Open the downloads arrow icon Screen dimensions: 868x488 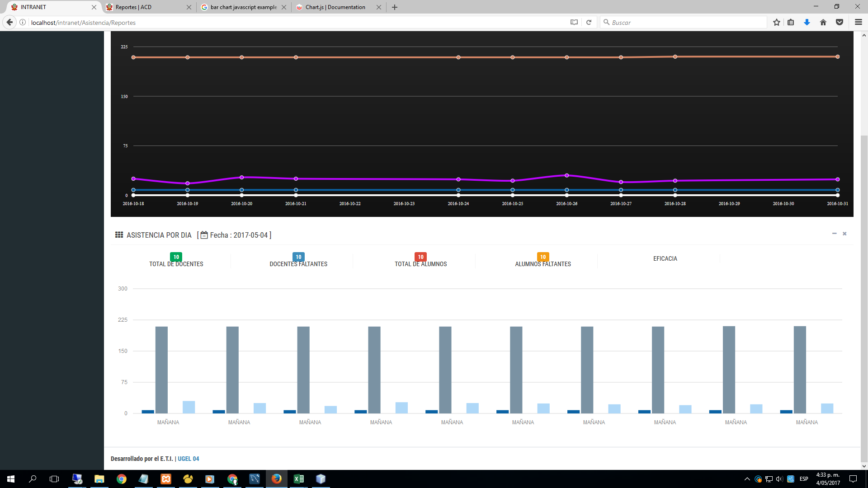(x=807, y=22)
